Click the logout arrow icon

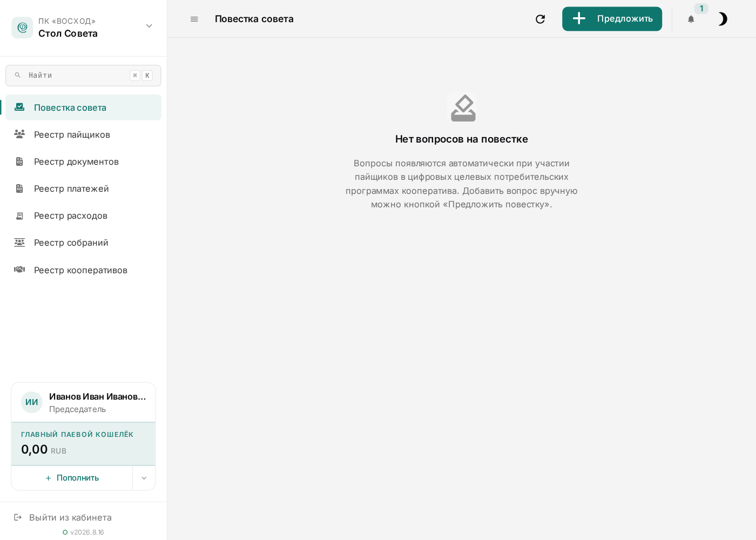[x=18, y=517]
